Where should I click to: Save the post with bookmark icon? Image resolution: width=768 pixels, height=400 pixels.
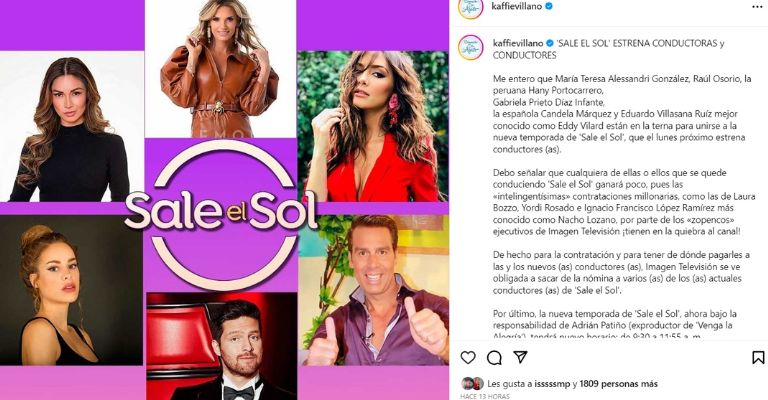758,358
